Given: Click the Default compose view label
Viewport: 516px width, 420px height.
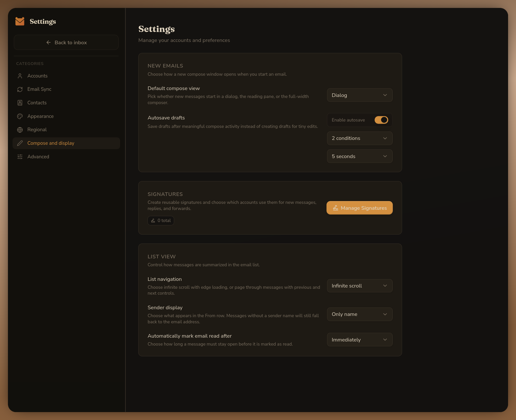Looking at the screenshot, I should (x=174, y=88).
